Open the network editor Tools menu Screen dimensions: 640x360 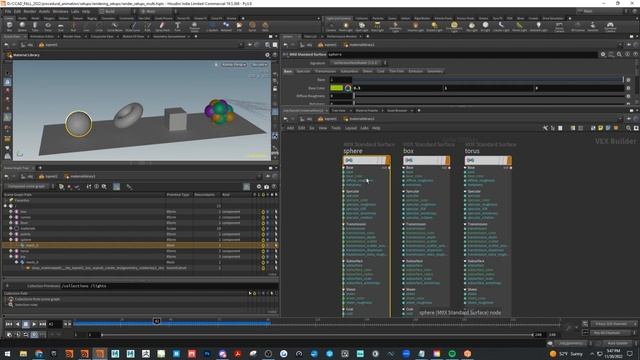pyautogui.click(x=336, y=128)
